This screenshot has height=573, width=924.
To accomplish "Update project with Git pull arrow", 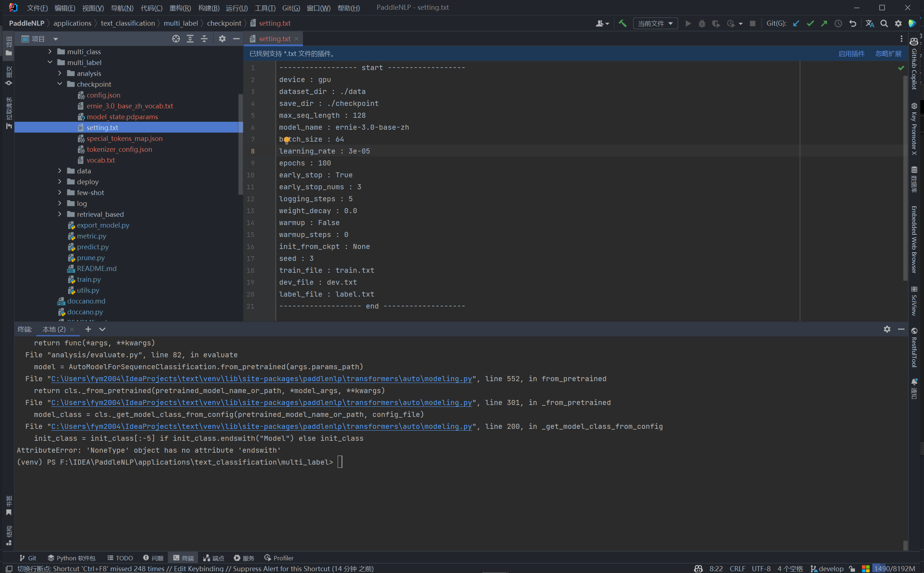I will point(796,23).
